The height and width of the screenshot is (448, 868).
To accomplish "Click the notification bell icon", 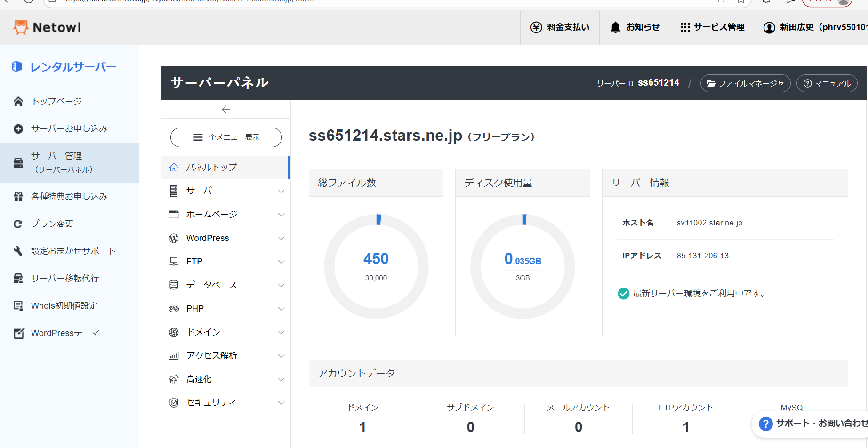I will (x=615, y=27).
